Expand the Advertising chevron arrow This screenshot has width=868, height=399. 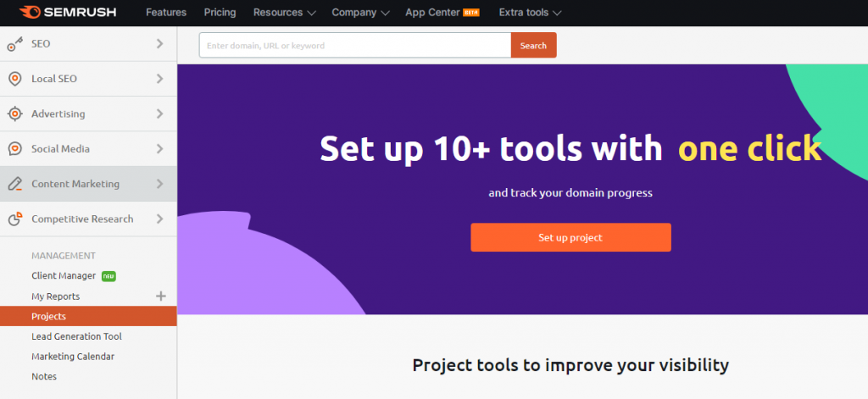click(160, 114)
